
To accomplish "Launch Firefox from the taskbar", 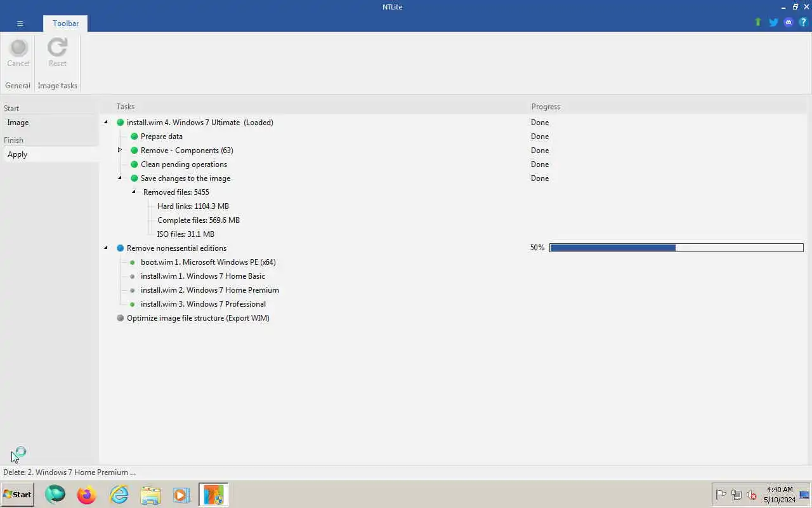I will (x=87, y=494).
